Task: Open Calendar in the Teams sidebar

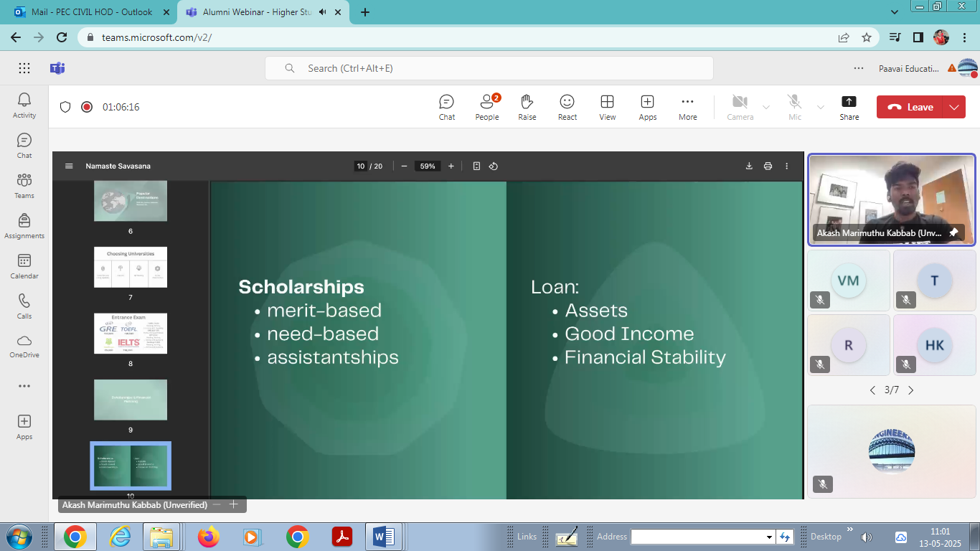Action: pyautogui.click(x=24, y=266)
